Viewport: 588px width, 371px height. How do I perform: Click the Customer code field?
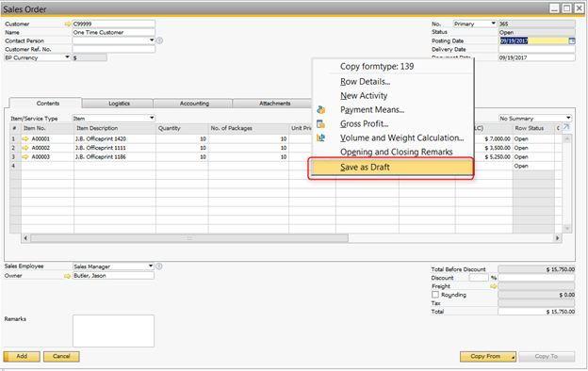113,24
